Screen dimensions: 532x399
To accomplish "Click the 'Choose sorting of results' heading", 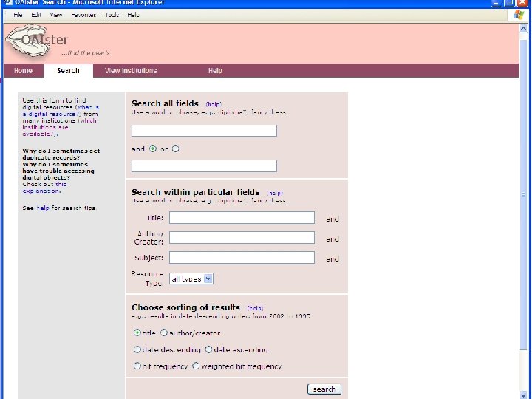I will [x=185, y=307].
